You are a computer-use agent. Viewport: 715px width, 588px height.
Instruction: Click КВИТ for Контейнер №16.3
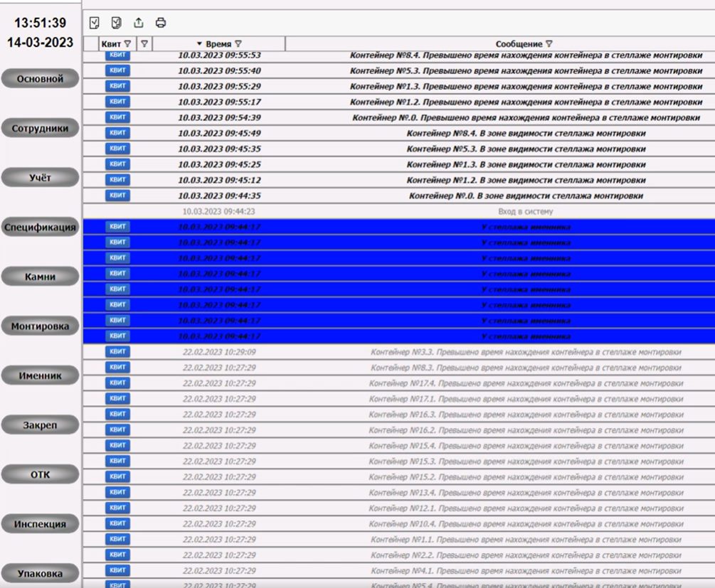tap(117, 414)
